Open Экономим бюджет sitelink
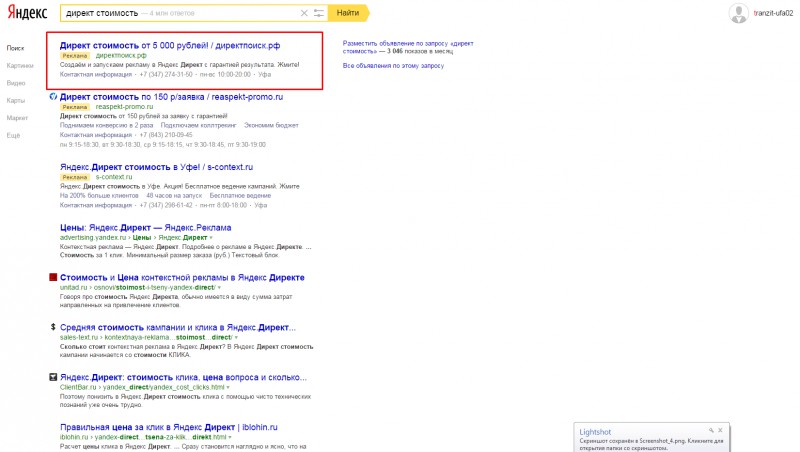Screen dimensions: 800x452 coord(271,125)
